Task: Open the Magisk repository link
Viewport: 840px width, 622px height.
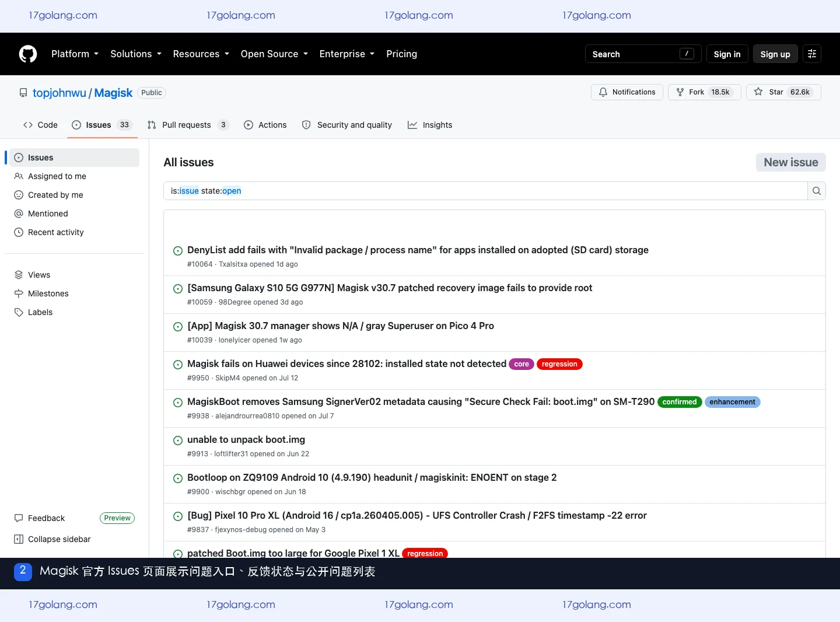Action: pyautogui.click(x=113, y=93)
